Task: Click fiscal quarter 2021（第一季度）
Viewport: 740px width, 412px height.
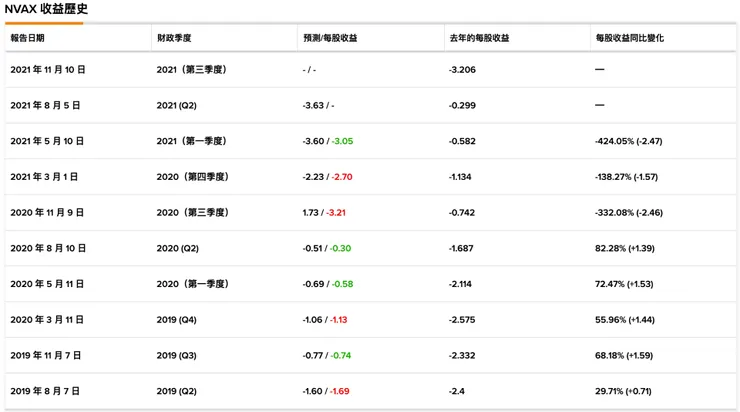Action: pyautogui.click(x=193, y=141)
